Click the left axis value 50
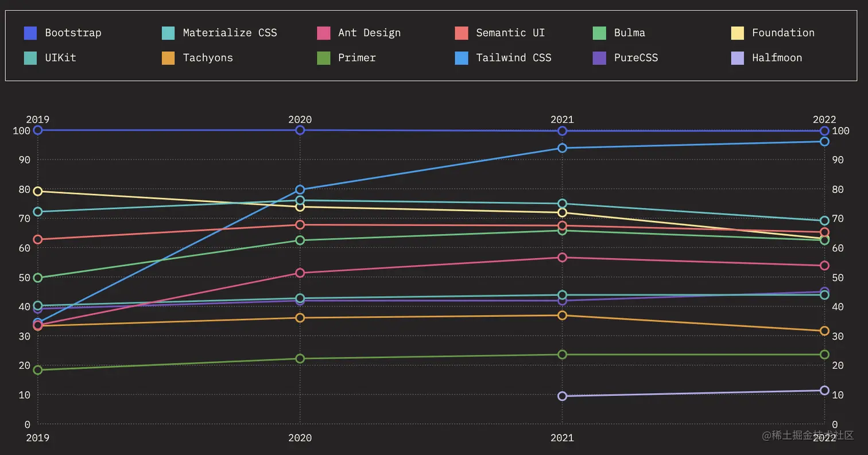 point(24,278)
